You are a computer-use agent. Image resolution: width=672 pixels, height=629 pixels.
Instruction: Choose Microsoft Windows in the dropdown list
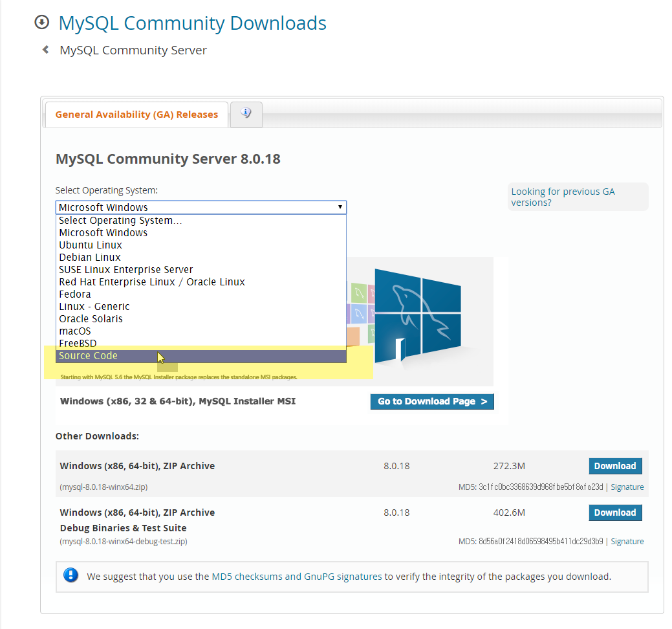[x=201, y=233]
